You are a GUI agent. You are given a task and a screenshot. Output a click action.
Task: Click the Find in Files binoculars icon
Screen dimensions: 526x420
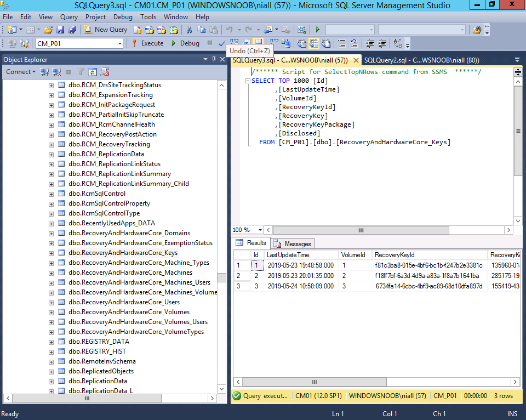(477, 30)
